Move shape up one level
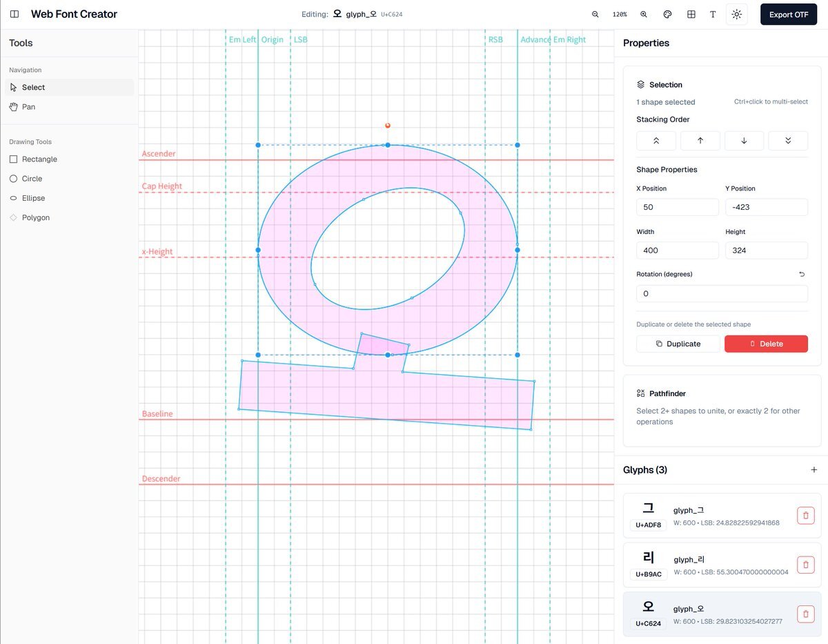Screen dimensions: 828x644 tap(700, 141)
